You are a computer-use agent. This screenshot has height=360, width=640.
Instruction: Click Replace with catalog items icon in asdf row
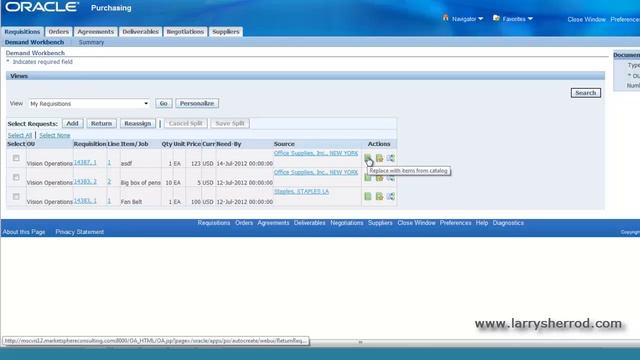point(368,158)
